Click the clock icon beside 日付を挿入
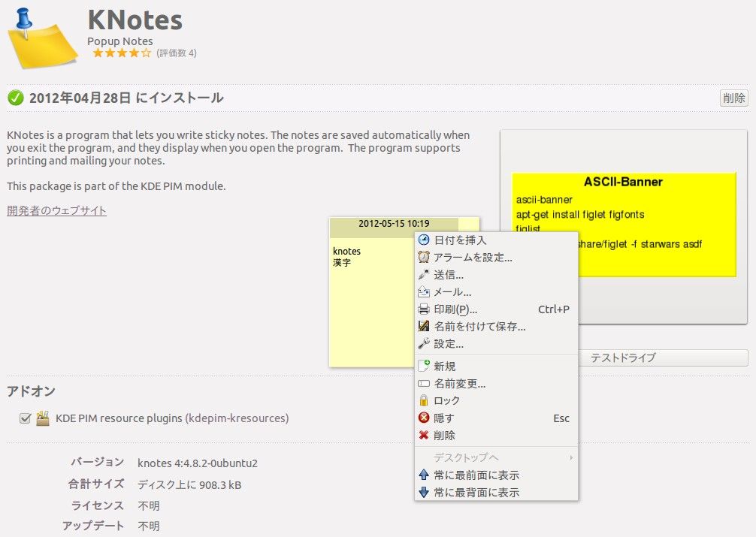Screen dimensions: 756x537 (424, 240)
